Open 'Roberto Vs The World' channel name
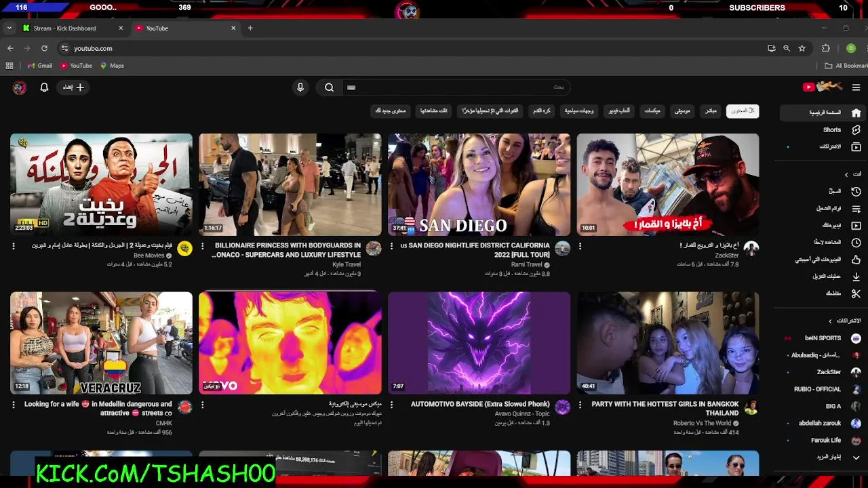This screenshot has width=868, height=488. pos(702,423)
